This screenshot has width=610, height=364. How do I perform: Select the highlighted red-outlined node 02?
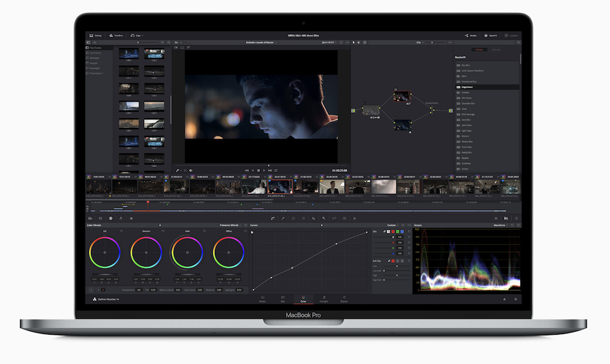pos(402,96)
